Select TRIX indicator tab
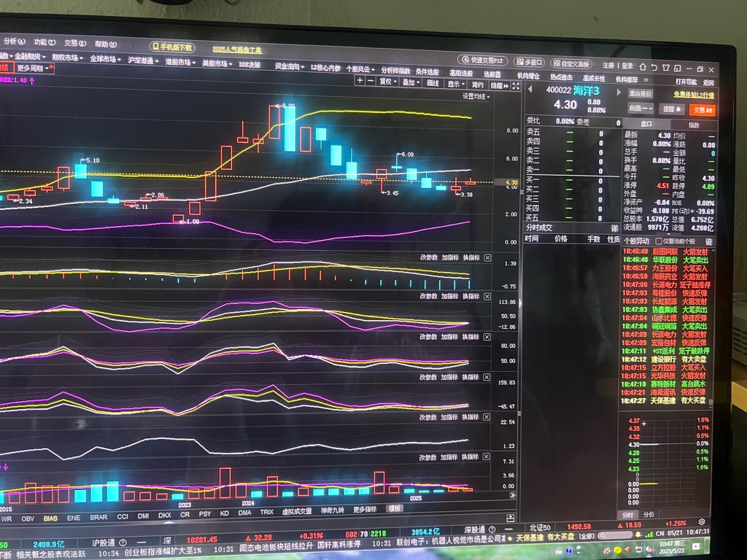747x560 pixels. coord(267,513)
